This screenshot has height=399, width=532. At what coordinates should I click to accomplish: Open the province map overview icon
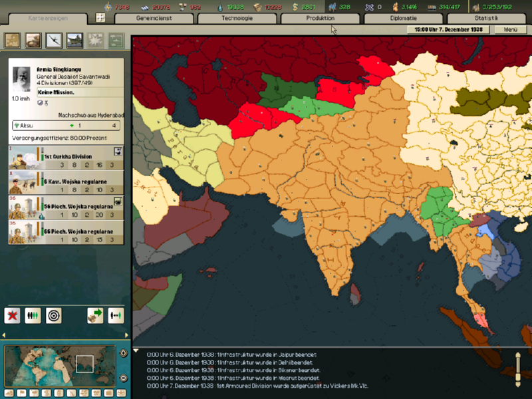[12, 41]
